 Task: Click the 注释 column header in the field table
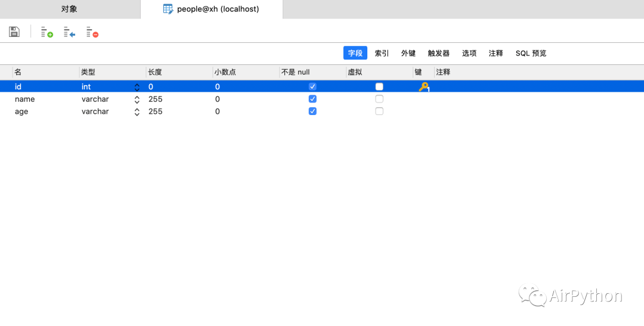(539, 72)
